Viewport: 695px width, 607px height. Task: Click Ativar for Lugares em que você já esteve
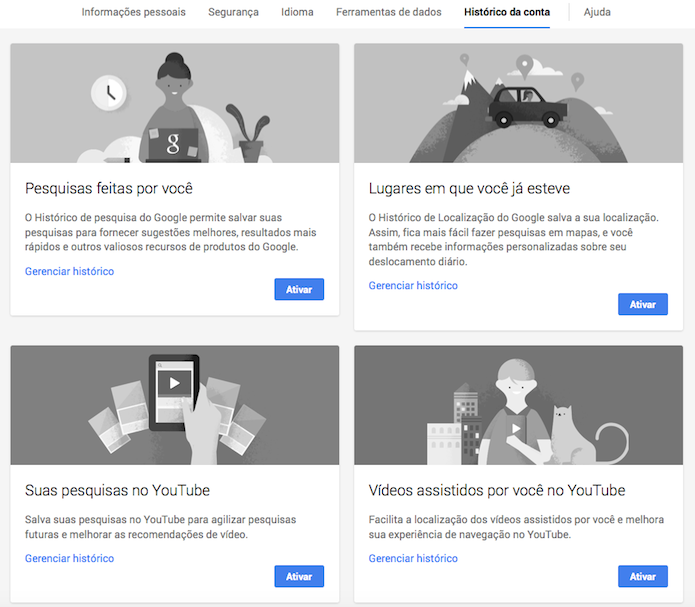643,304
